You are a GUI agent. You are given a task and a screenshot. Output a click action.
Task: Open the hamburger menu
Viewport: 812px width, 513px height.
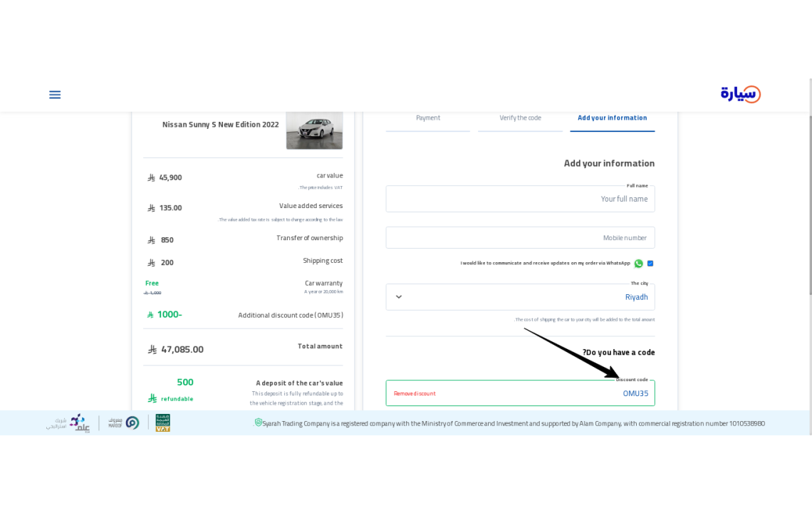click(x=55, y=94)
